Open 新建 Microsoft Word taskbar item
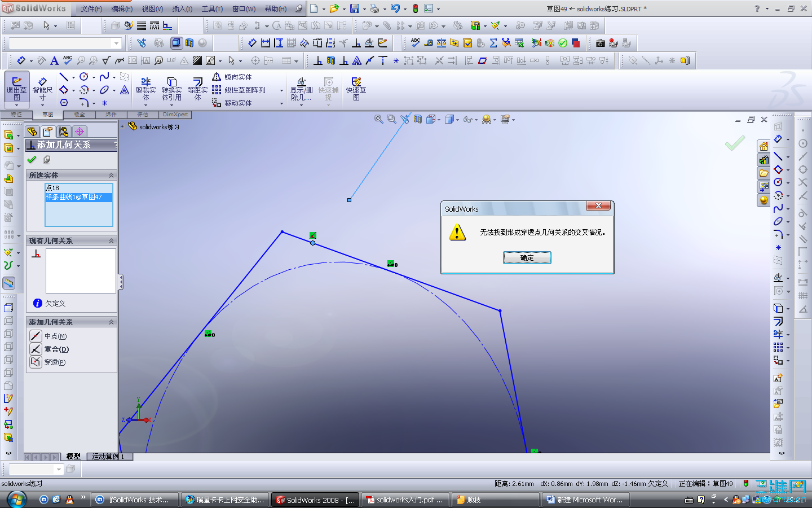The width and height of the screenshot is (812, 508). click(585, 500)
